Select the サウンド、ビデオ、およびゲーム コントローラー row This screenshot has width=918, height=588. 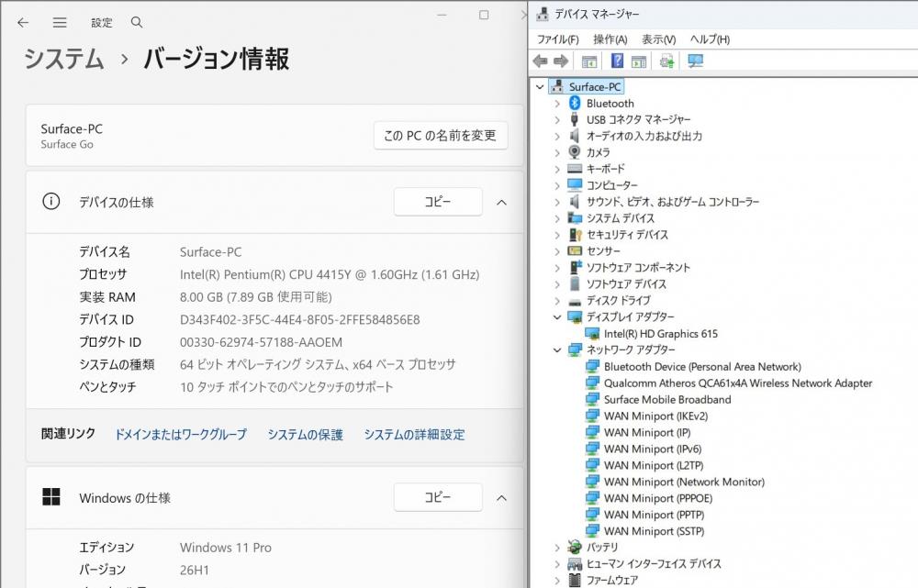coord(673,202)
